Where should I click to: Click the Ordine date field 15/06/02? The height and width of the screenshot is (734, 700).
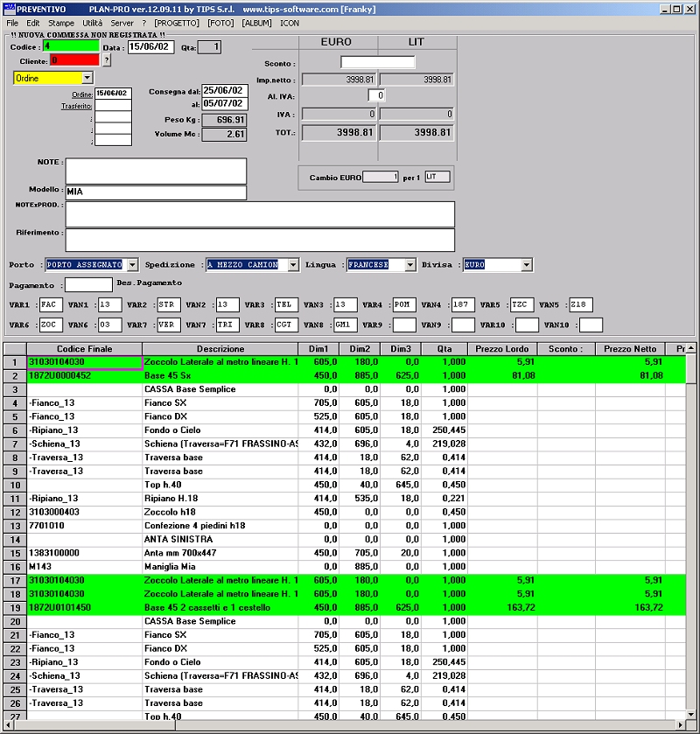click(x=113, y=93)
